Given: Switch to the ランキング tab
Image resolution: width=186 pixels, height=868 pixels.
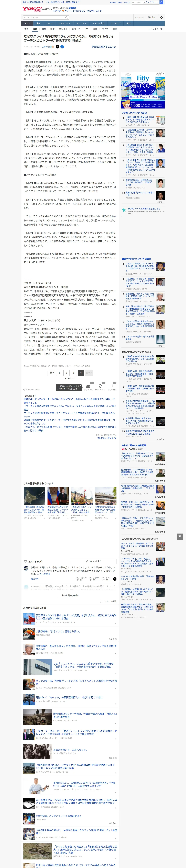Looking at the screenshot, I should click(115, 24).
